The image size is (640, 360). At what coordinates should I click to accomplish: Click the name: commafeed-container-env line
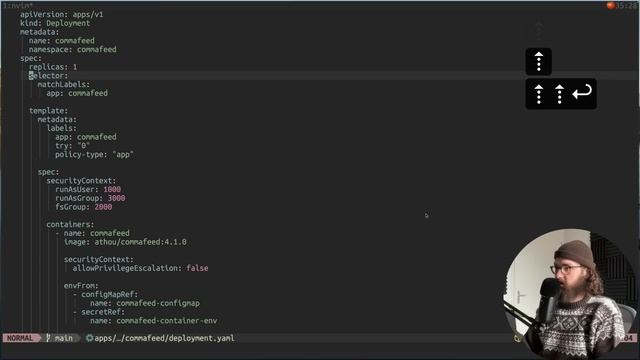(154, 321)
